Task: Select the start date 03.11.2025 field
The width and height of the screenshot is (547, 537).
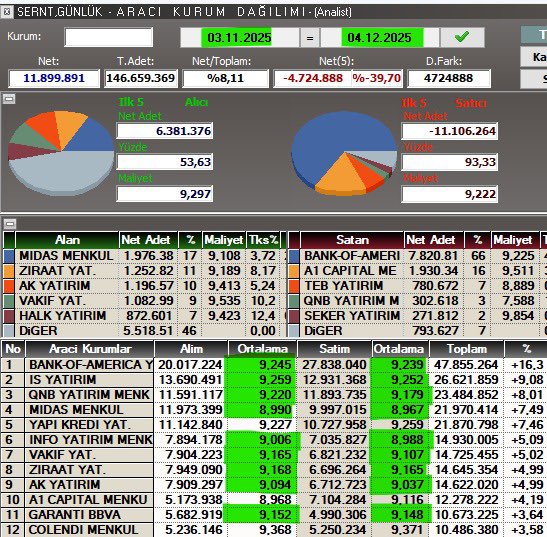Action: pos(239,37)
